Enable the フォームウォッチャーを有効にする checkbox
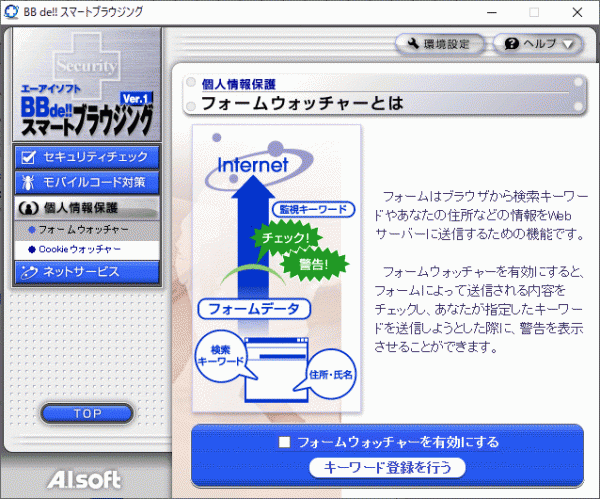Image resolution: width=600 pixels, height=499 pixels. [284, 442]
